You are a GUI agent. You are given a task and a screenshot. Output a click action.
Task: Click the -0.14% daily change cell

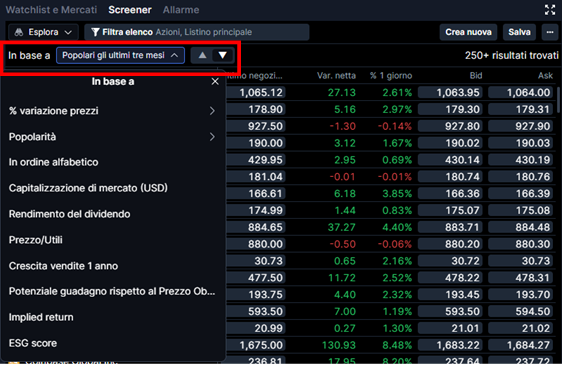(x=395, y=127)
